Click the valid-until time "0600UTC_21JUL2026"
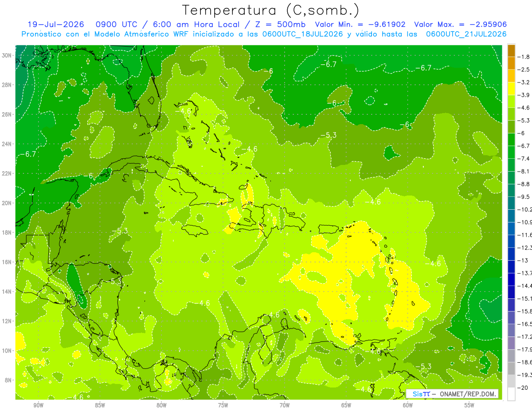 (466, 34)
